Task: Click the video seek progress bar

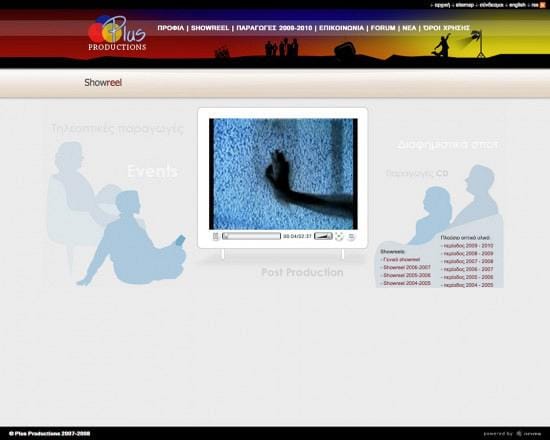Action: [x=251, y=236]
